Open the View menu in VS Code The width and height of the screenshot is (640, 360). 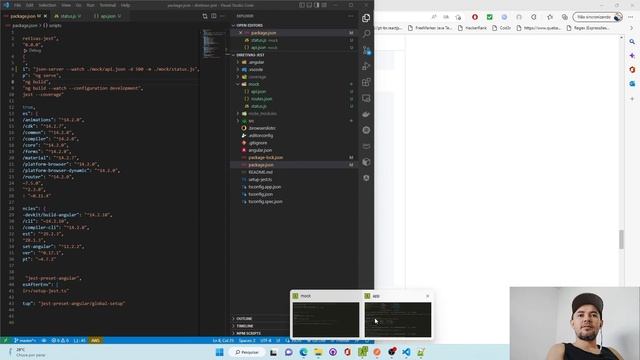[66, 5]
